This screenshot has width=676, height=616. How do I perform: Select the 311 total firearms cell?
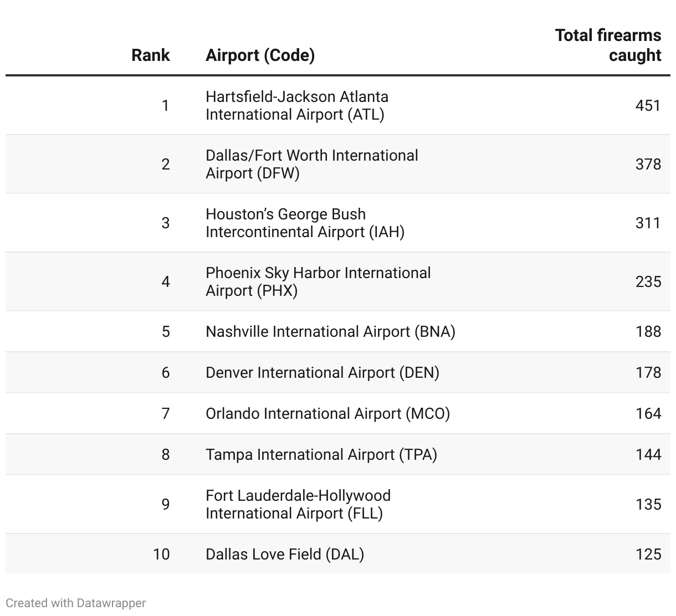648,223
